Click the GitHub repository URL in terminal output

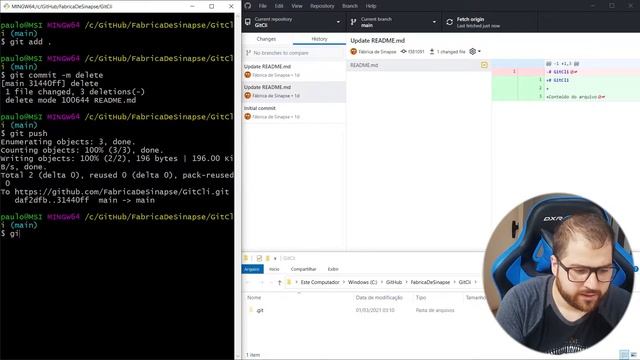[122, 192]
